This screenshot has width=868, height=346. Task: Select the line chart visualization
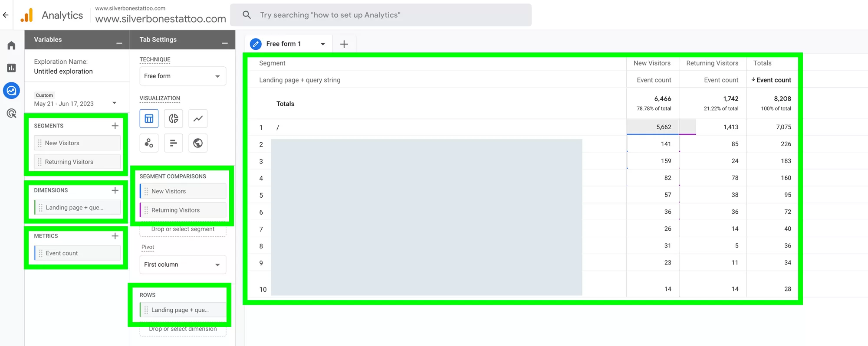[198, 118]
